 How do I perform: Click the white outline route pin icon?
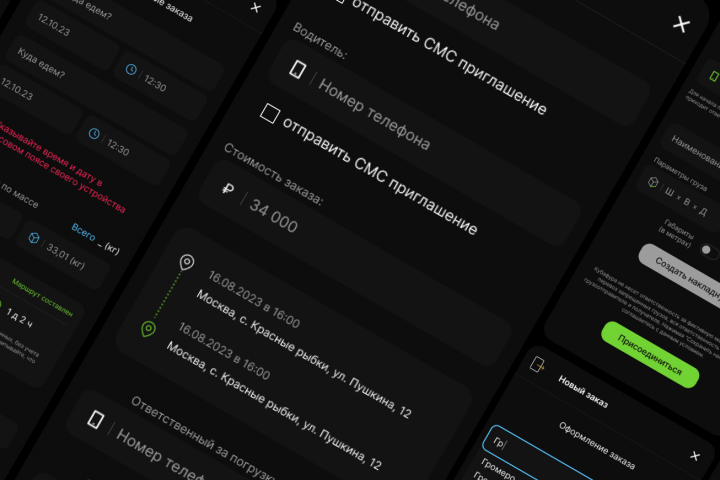click(186, 262)
